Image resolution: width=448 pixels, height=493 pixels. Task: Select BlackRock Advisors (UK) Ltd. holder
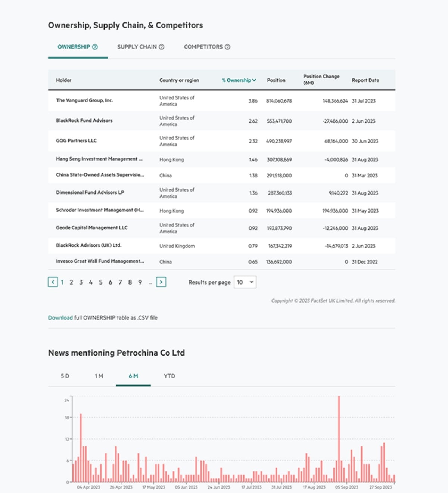point(89,245)
